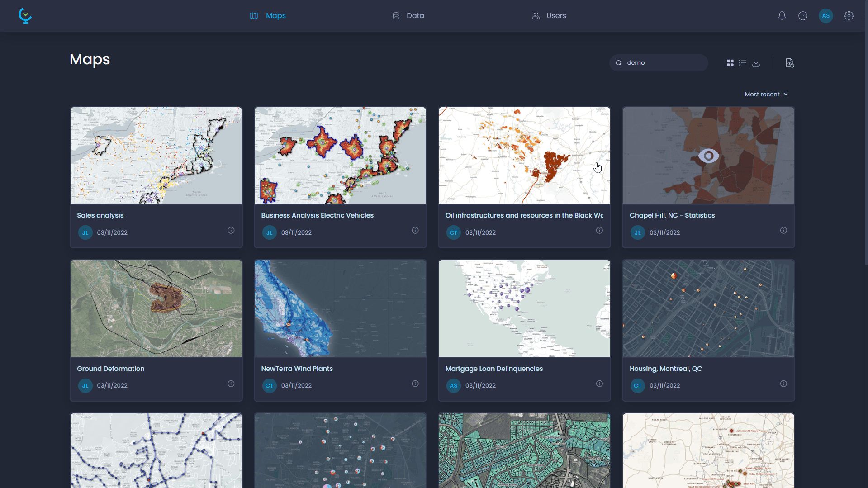The height and width of the screenshot is (488, 868).
Task: Click the JL avatar on Business Analysis card
Action: point(269,233)
